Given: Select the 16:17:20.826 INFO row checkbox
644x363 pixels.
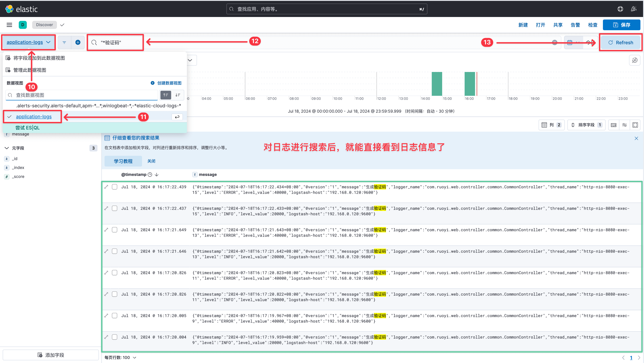Looking at the screenshot, I should (x=115, y=294).
